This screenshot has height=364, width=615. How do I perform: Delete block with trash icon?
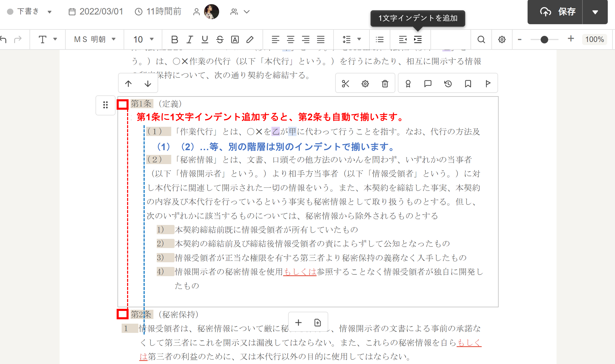point(385,84)
